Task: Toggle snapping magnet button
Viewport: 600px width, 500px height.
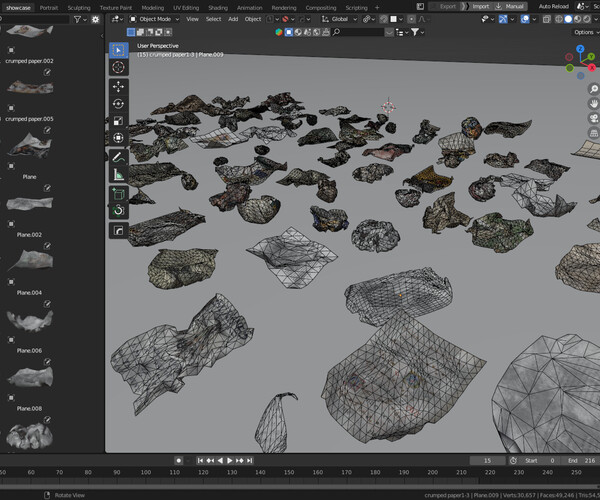Action: coord(383,19)
